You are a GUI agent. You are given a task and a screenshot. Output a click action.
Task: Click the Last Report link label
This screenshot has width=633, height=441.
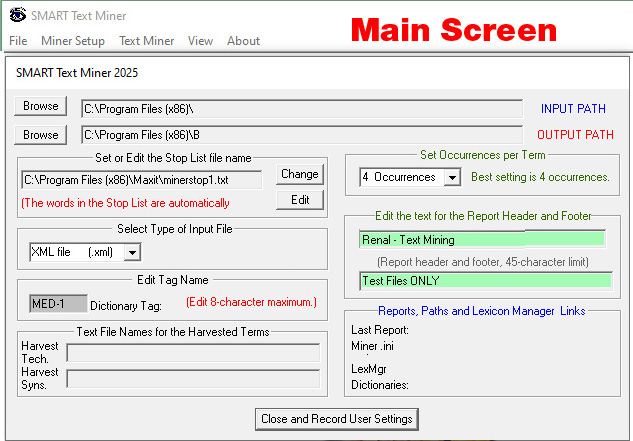click(x=380, y=330)
